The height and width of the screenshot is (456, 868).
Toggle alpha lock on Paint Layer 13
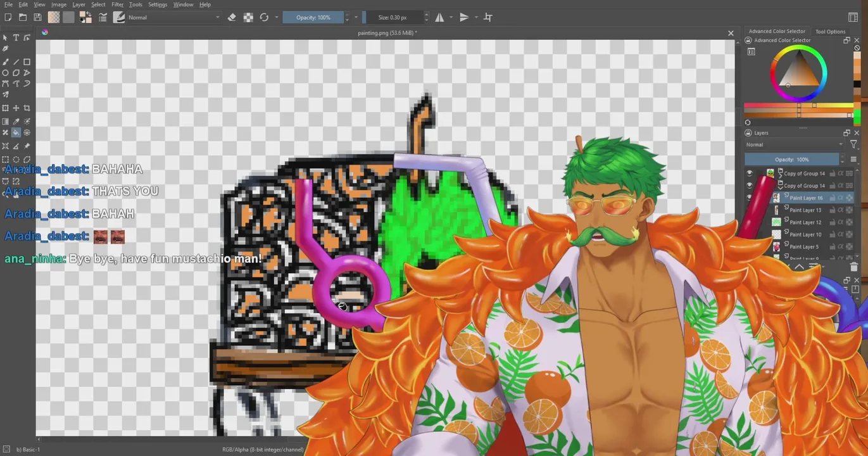tap(849, 210)
